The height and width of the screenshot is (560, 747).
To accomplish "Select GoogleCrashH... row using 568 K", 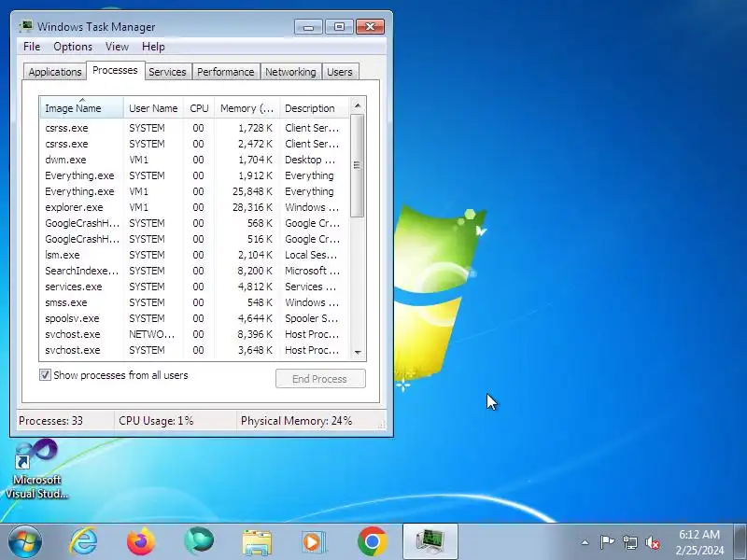I will click(x=194, y=223).
